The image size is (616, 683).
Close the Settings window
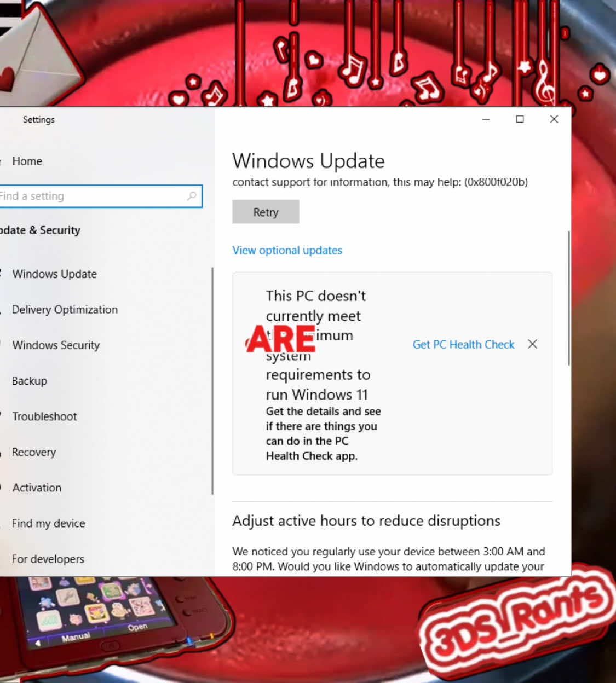pos(554,119)
